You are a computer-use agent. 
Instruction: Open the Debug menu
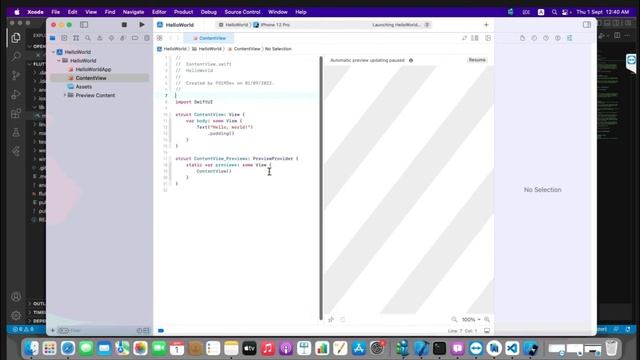tap(209, 12)
